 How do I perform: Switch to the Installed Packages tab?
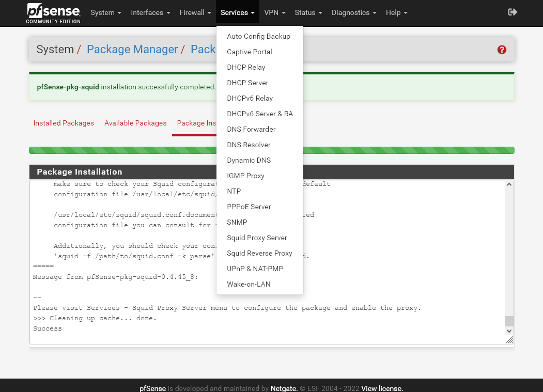pos(64,123)
